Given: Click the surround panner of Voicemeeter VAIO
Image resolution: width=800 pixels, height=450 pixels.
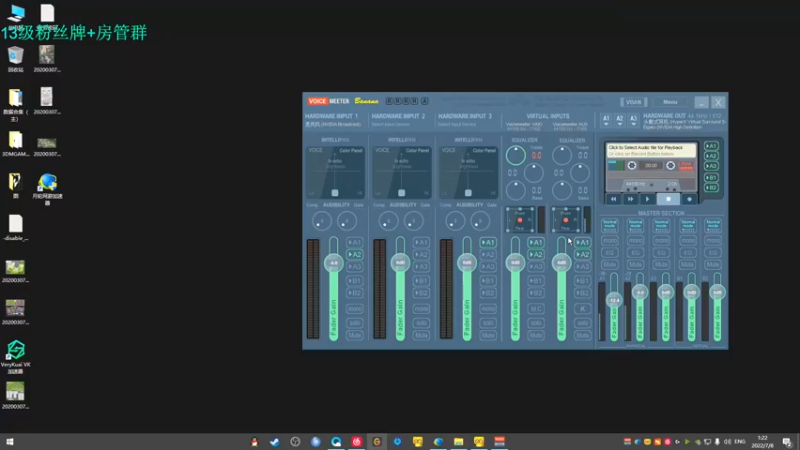Looking at the screenshot, I should 520,220.
